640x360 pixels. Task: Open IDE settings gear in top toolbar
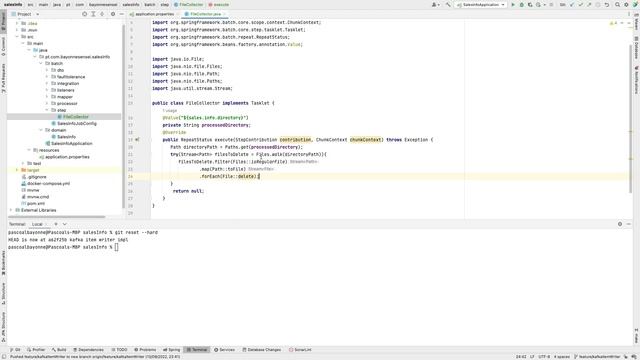coord(626,4)
